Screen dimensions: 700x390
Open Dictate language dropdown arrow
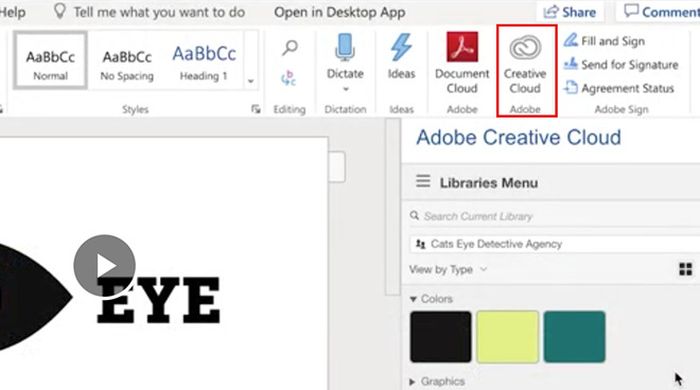[x=346, y=89]
